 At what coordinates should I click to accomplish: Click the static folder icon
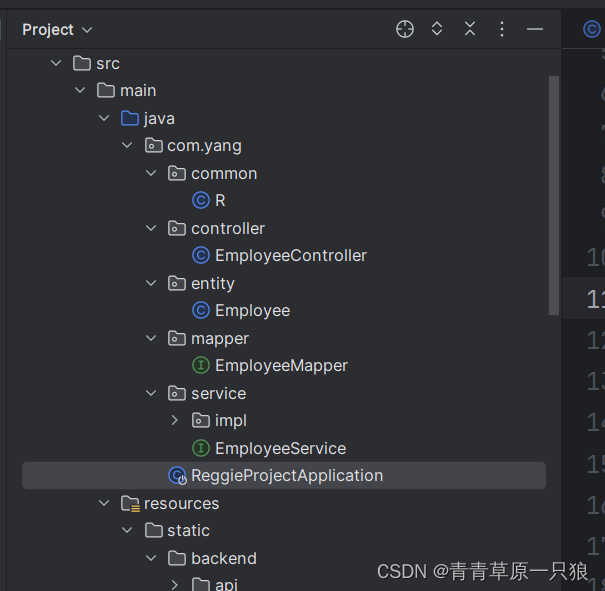coord(154,530)
